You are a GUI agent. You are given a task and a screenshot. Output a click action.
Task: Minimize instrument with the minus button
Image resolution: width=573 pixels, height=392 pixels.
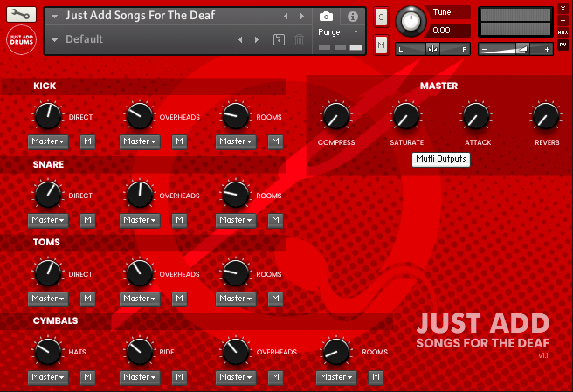[563, 21]
